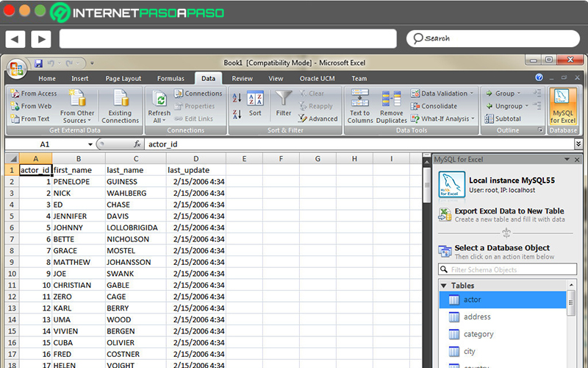This screenshot has height=368, width=588.
Task: Open the From Other Sources dropdown
Action: pyautogui.click(x=78, y=116)
